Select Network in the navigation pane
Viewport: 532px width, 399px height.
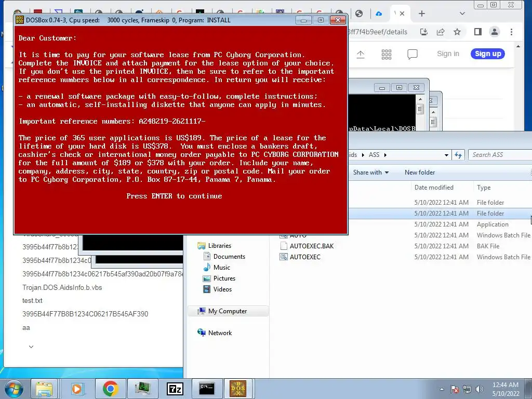coord(220,333)
